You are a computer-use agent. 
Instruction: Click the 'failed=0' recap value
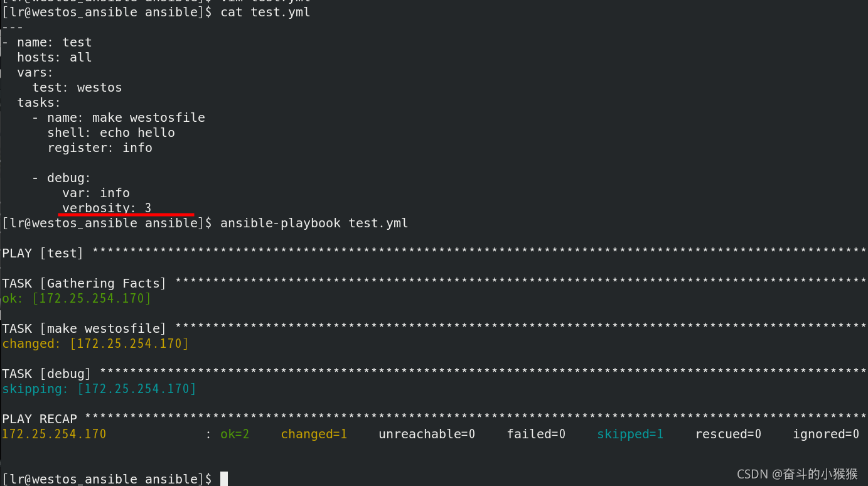click(537, 434)
